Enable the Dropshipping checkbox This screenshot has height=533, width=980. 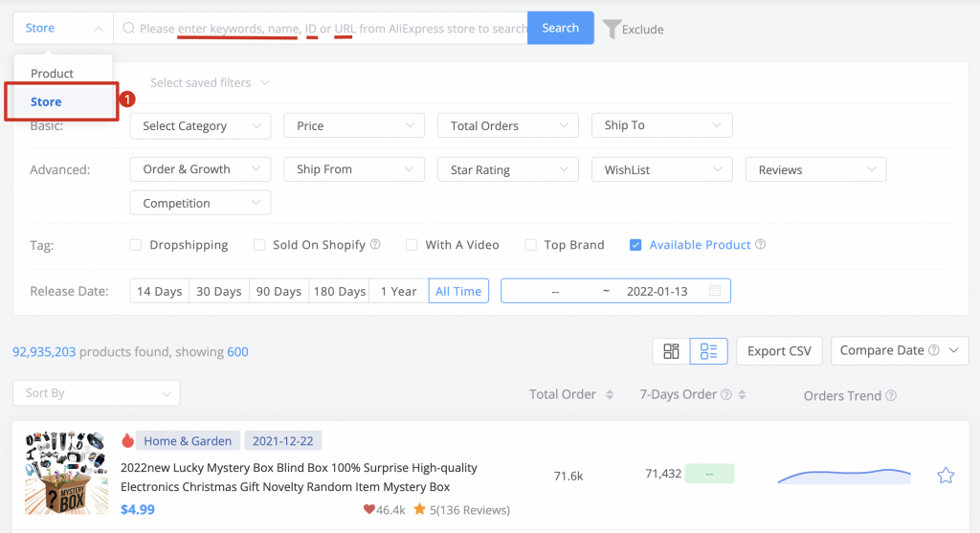136,245
